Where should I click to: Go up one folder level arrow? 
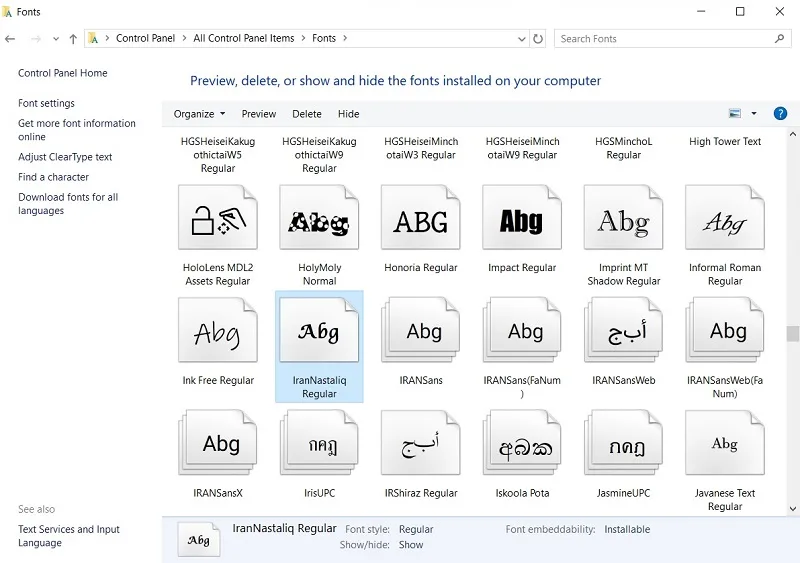coord(73,39)
